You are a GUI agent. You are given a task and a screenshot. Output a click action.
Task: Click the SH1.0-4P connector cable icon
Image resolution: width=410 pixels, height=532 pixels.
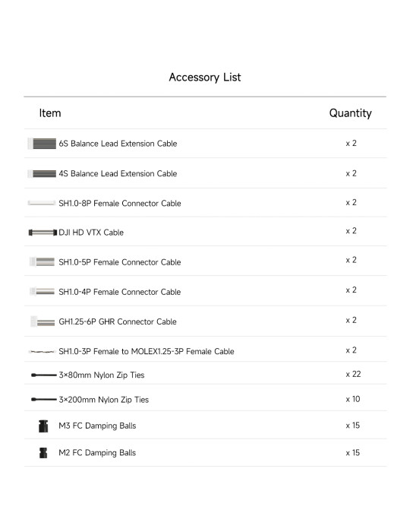pos(42,291)
